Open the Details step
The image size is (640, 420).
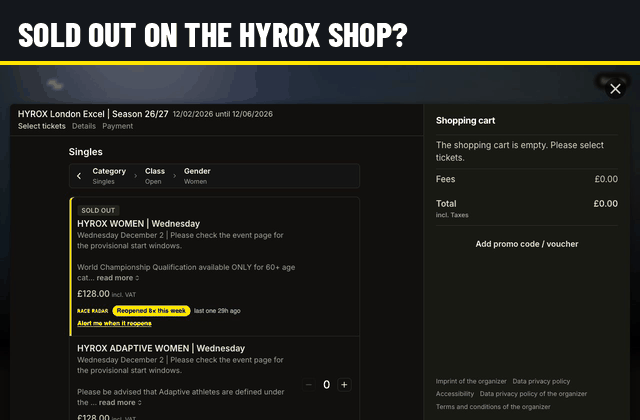(84, 126)
